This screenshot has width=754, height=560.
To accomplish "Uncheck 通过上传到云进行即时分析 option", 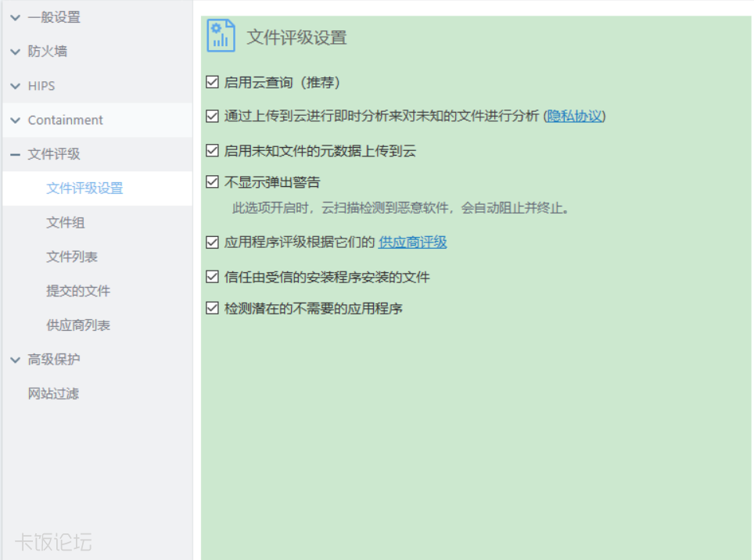I will pyautogui.click(x=212, y=117).
